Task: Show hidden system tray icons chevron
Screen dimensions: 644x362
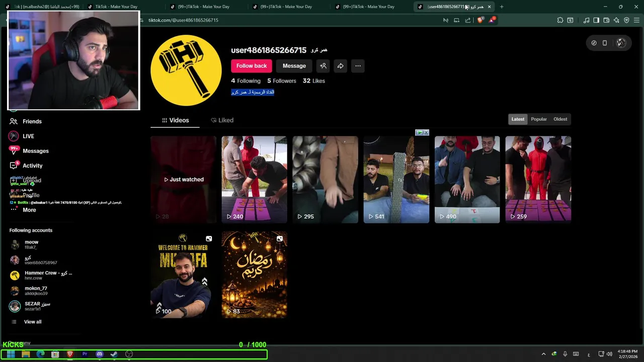Action: coord(543,354)
